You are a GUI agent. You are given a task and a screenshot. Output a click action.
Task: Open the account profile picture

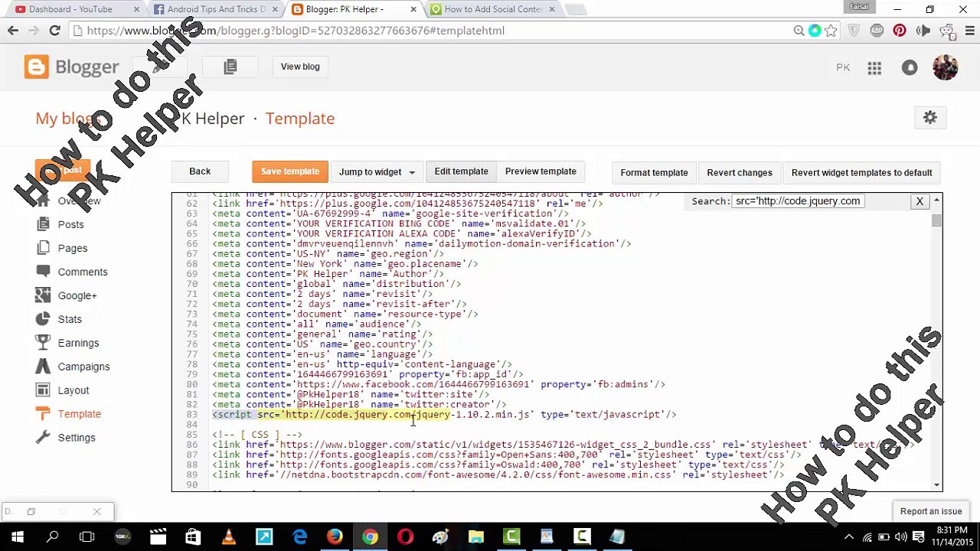pos(946,67)
